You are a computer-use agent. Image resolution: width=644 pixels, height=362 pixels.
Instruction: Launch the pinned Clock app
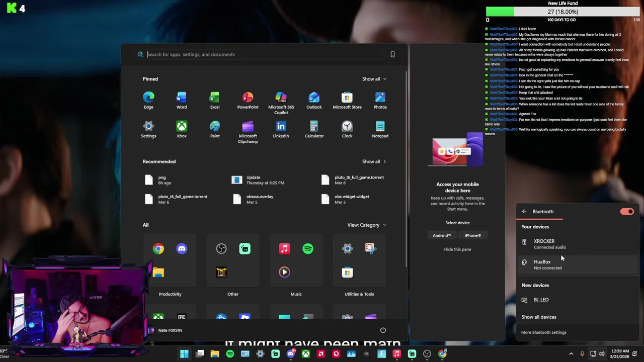coord(347,129)
